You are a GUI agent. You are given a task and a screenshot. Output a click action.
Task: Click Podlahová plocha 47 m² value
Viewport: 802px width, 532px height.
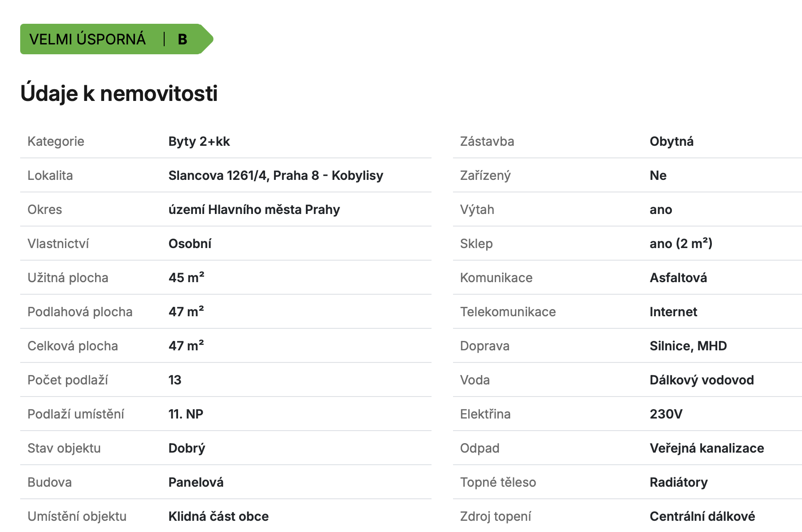187,311
